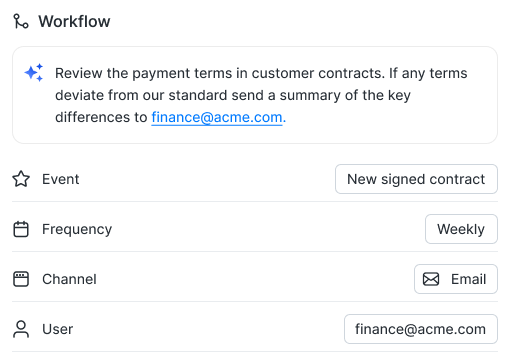This screenshot has height=364, width=510.
Task: Click the Workflow branch icon
Action: 21,21
